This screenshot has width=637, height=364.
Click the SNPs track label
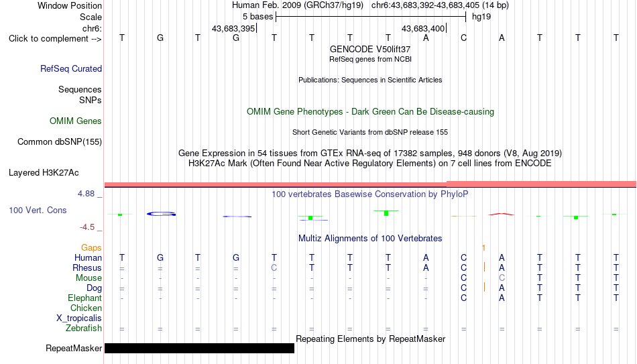point(91,100)
